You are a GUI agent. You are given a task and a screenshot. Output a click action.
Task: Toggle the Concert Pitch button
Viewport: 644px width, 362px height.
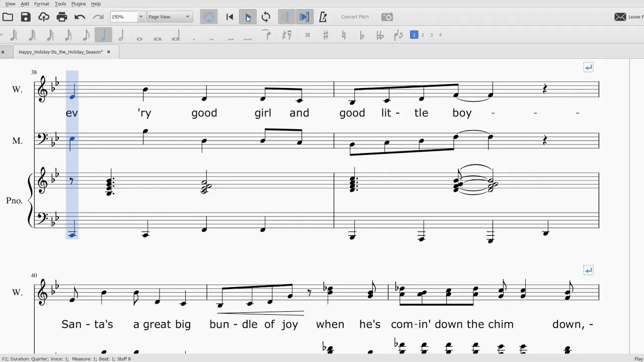[355, 17]
